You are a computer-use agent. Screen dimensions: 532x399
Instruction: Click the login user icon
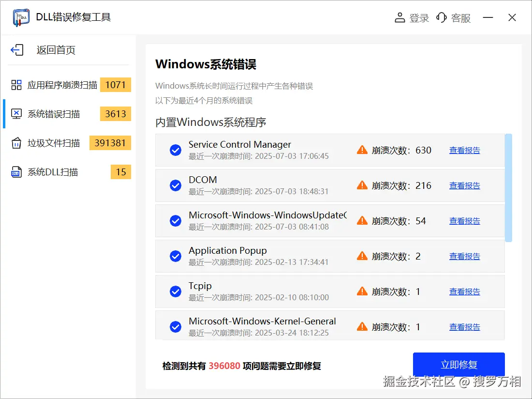[x=399, y=17]
